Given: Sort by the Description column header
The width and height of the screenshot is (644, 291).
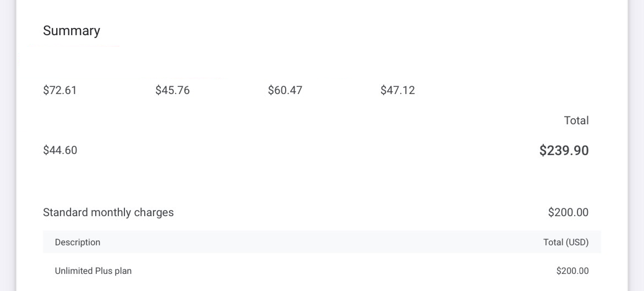Looking at the screenshot, I should (78, 242).
